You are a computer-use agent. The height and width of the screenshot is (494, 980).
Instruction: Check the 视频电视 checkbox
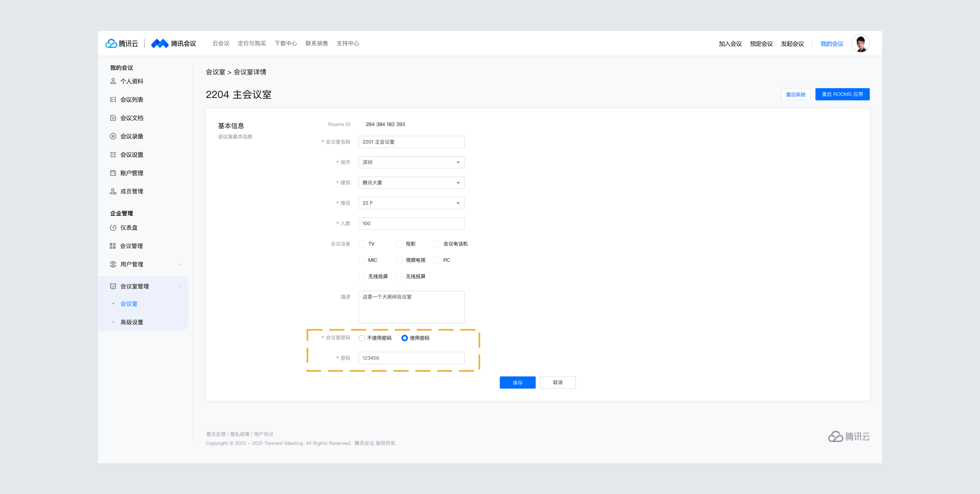click(399, 260)
